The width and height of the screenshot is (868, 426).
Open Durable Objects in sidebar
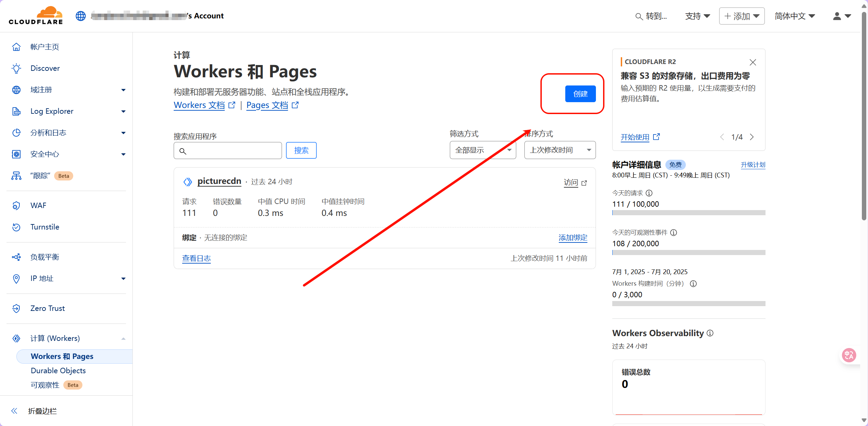click(58, 370)
